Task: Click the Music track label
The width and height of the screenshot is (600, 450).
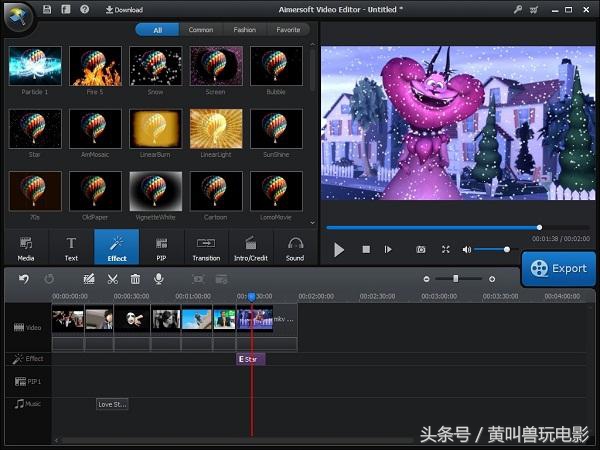Action: coord(28,404)
